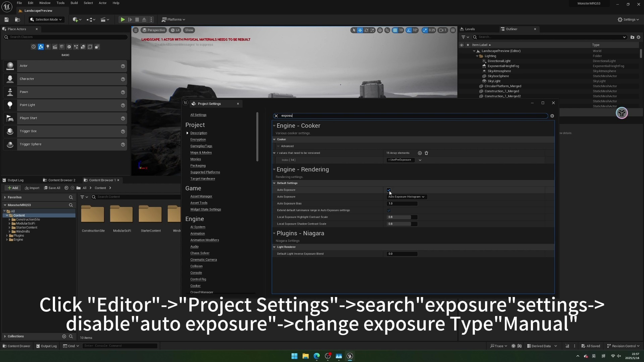Add a new collection with the plus icon
The width and height of the screenshot is (644, 362).
tap(64, 336)
